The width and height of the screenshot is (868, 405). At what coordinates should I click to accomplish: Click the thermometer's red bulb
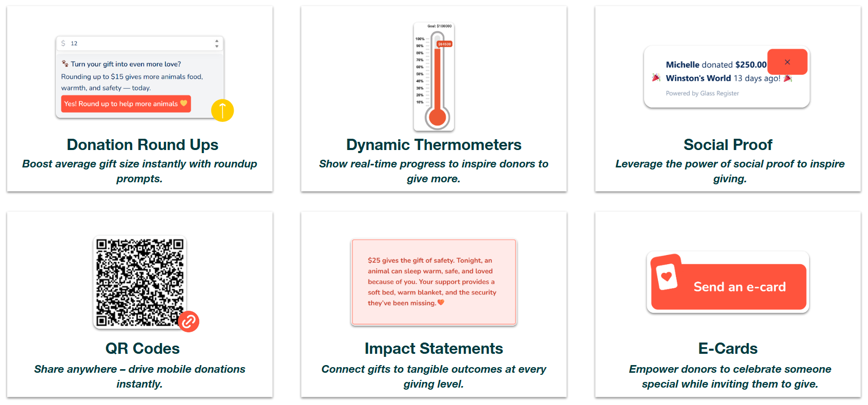437,117
